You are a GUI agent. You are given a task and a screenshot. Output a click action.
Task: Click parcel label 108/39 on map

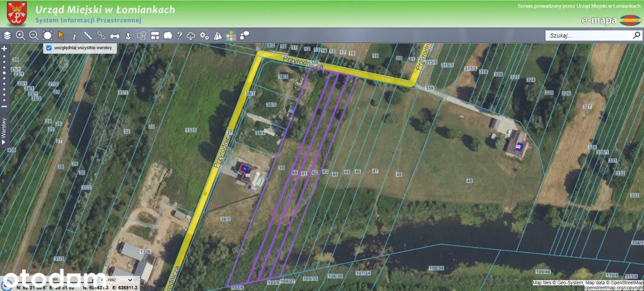pos(437,268)
